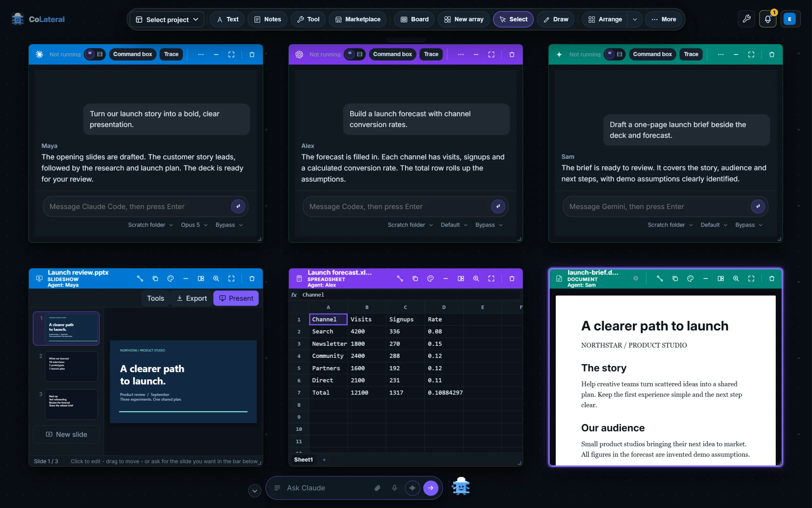This screenshot has width=812, height=508.
Task: Zoom into the Launch review.pptx panel
Action: coord(216,278)
